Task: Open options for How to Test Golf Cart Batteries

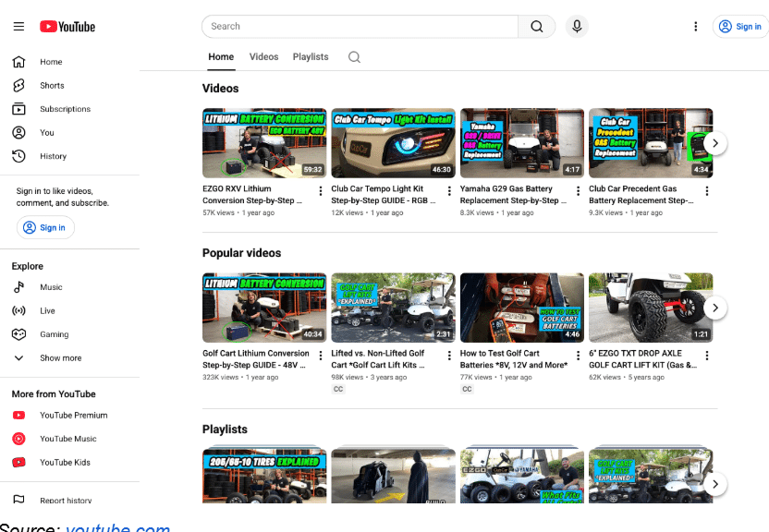Action: pyautogui.click(x=578, y=356)
